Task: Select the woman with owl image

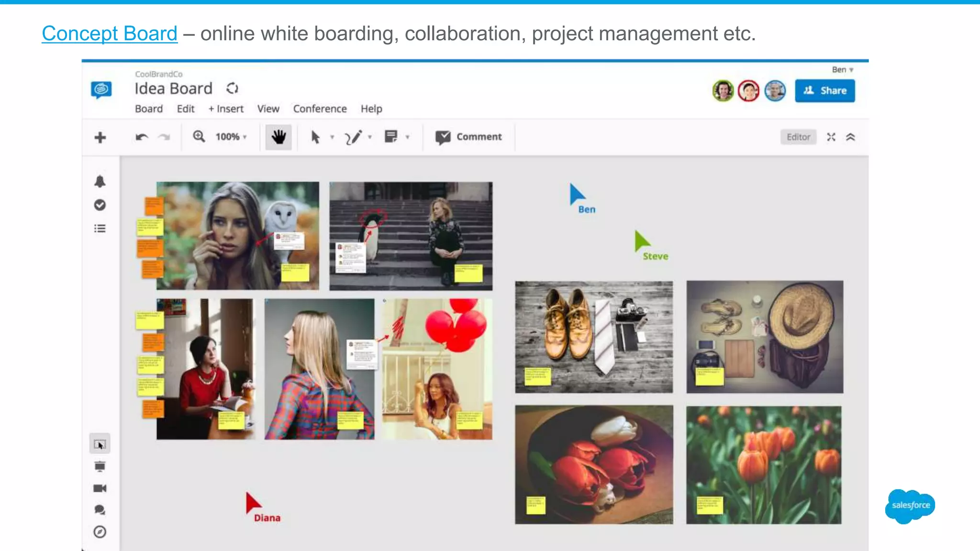Action: point(237,236)
